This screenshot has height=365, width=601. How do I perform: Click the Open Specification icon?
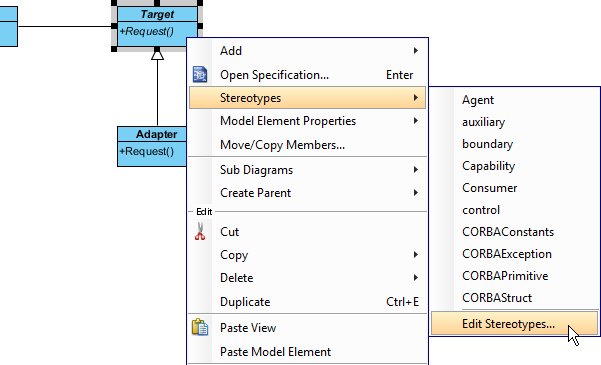pos(200,74)
